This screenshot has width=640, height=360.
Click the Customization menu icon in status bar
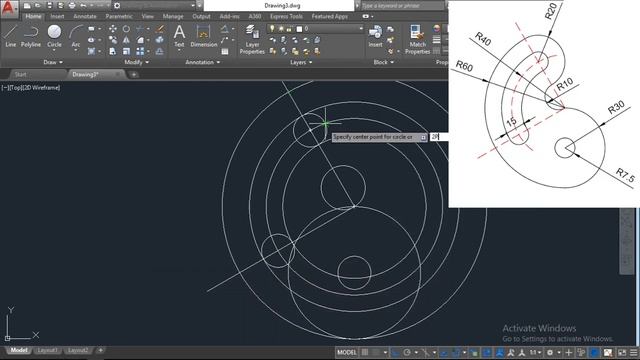pos(633,352)
